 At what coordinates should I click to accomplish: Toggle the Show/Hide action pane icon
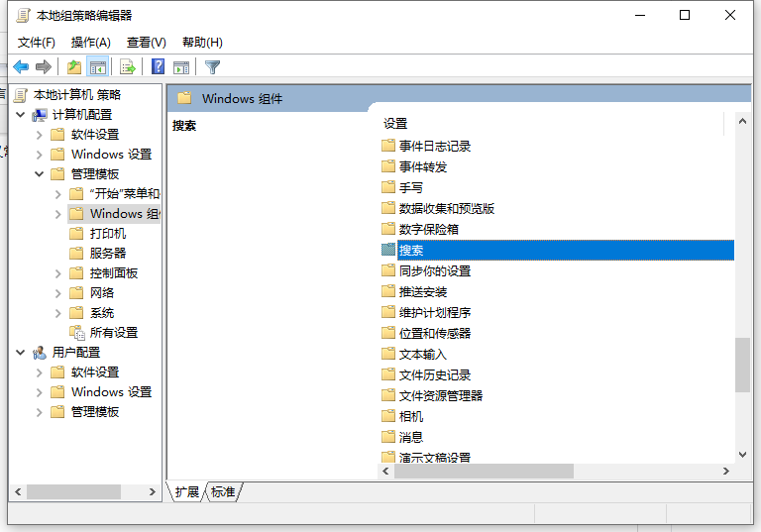181,67
